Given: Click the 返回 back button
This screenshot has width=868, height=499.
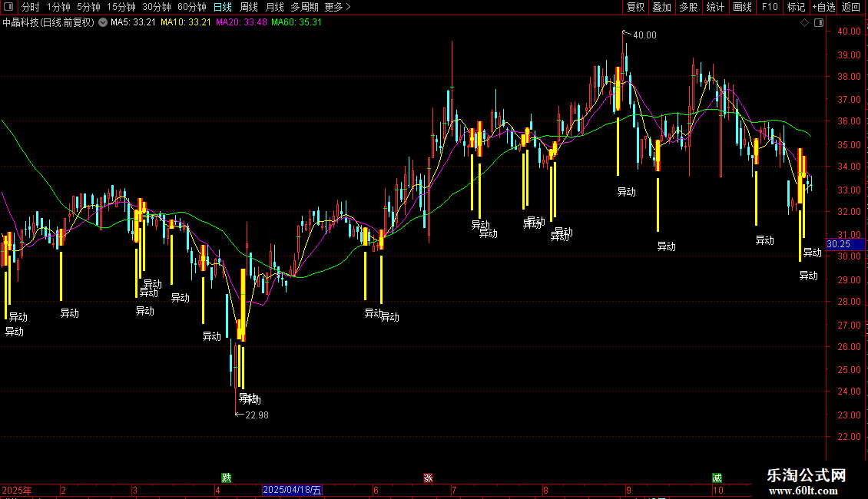Looking at the screenshot, I should (851, 7).
